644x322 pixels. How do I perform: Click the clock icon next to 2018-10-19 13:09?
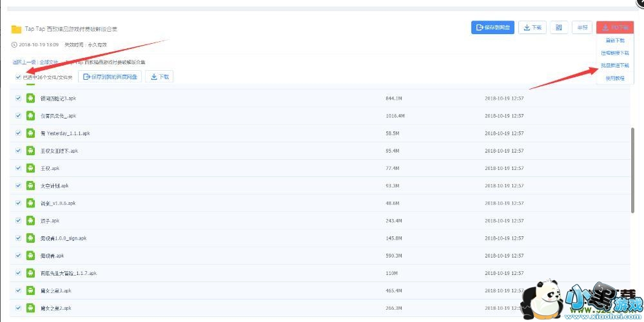(x=14, y=44)
